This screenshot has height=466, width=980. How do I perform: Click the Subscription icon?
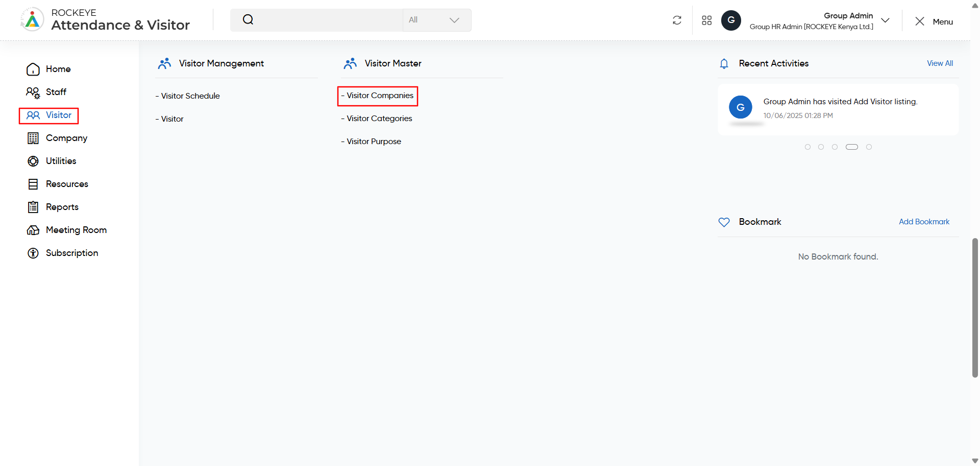tap(33, 253)
